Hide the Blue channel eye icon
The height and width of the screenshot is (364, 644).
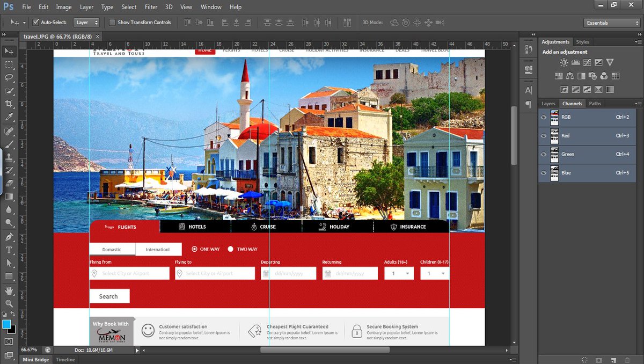click(544, 173)
